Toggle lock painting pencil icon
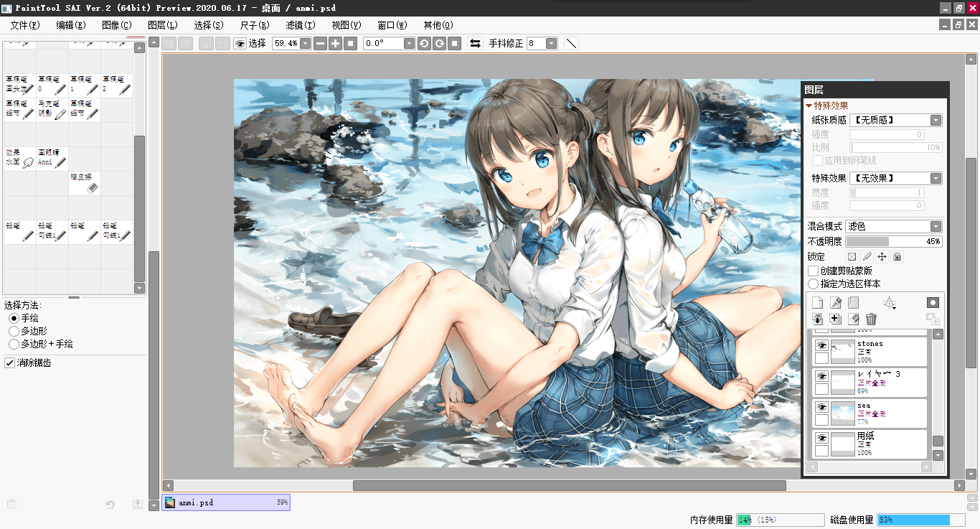980x529 pixels. tap(867, 256)
